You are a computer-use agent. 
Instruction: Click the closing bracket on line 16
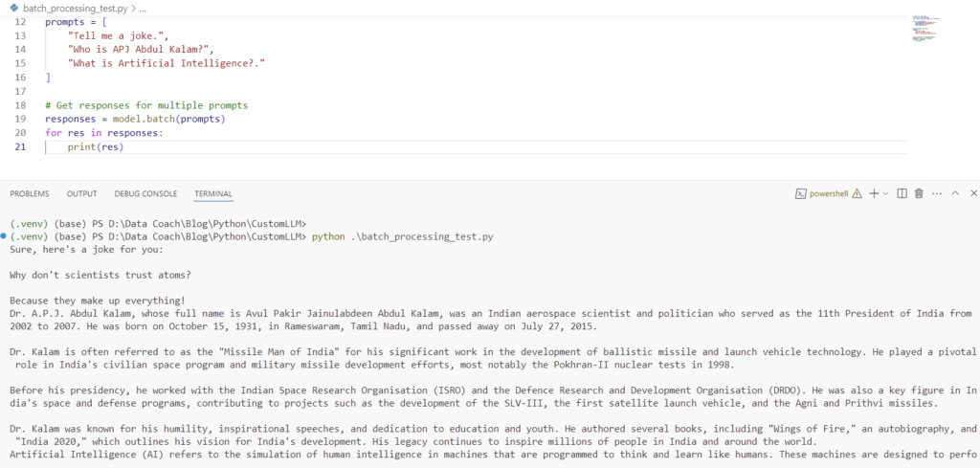pos(48,78)
